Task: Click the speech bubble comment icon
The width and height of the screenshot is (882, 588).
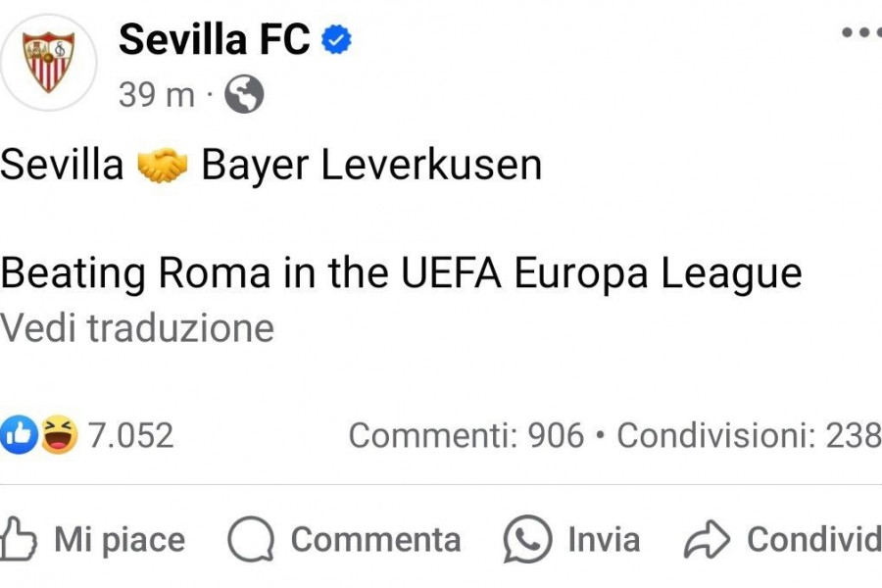Action: 251,539
